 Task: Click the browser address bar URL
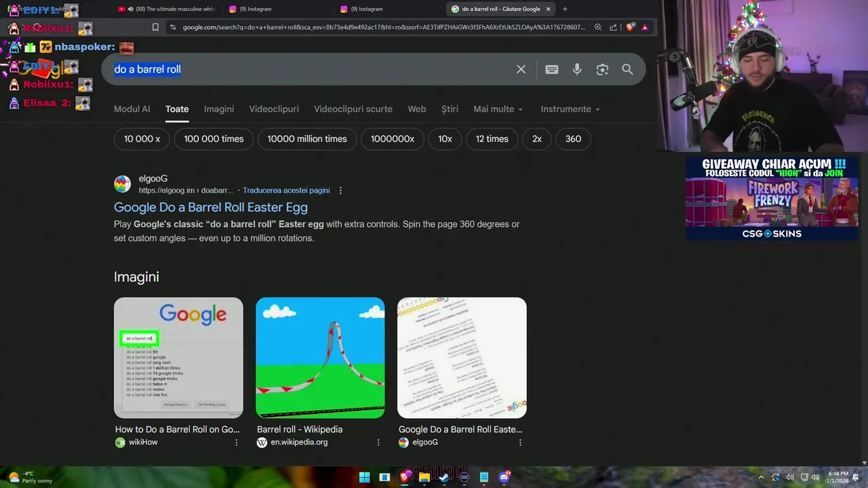click(x=383, y=27)
